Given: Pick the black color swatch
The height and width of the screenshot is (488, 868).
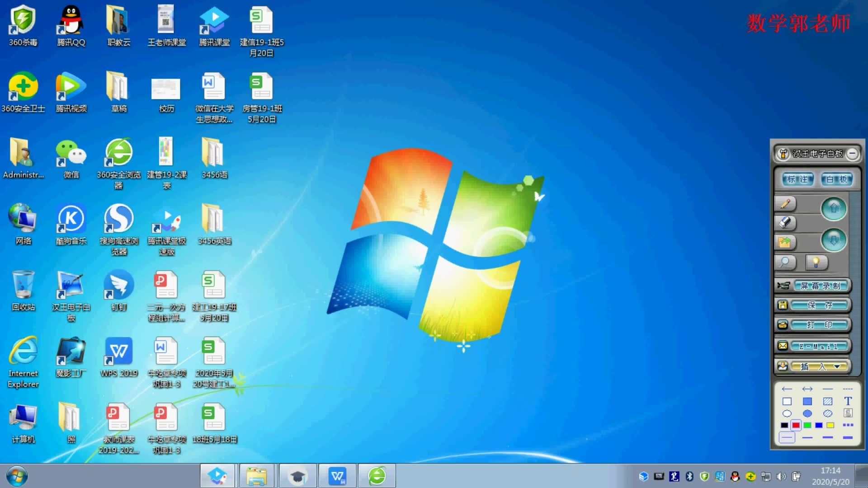Looking at the screenshot, I should pyautogui.click(x=784, y=425).
